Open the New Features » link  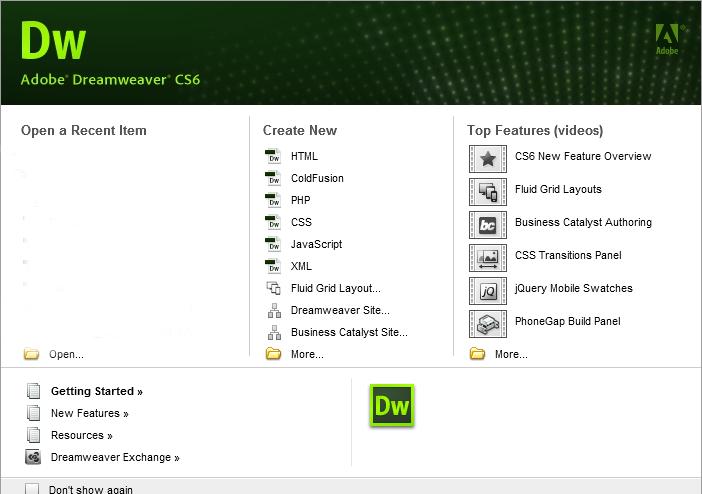click(x=90, y=413)
